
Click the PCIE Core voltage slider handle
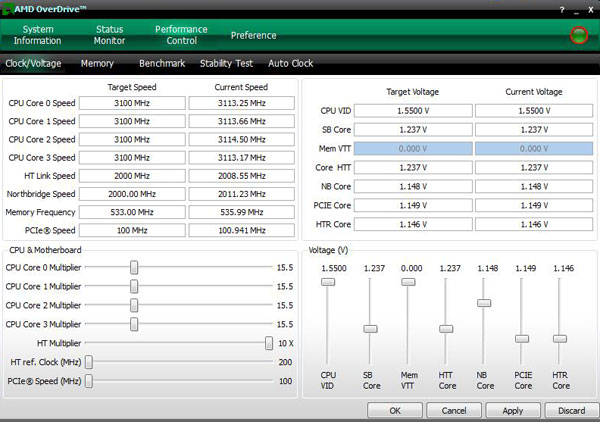click(x=522, y=339)
